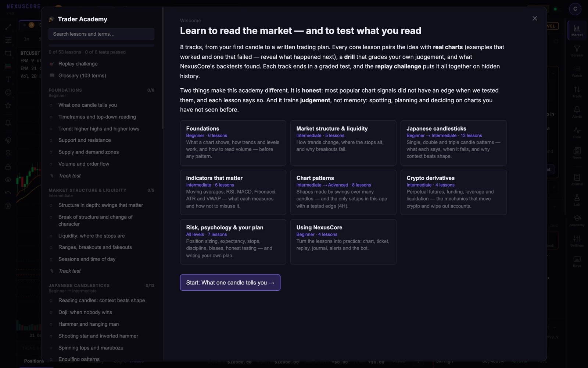Click the user avatar C
Screen dimensions: 588x368
point(575,9)
